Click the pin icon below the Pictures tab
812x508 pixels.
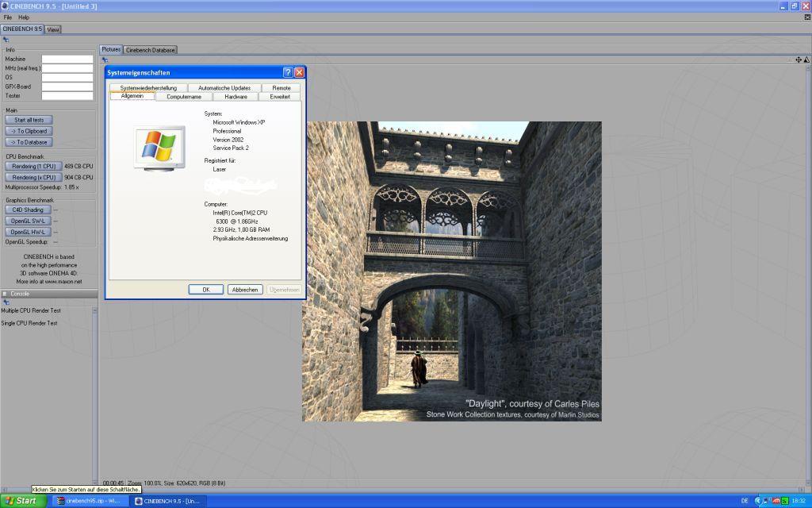tap(105, 60)
